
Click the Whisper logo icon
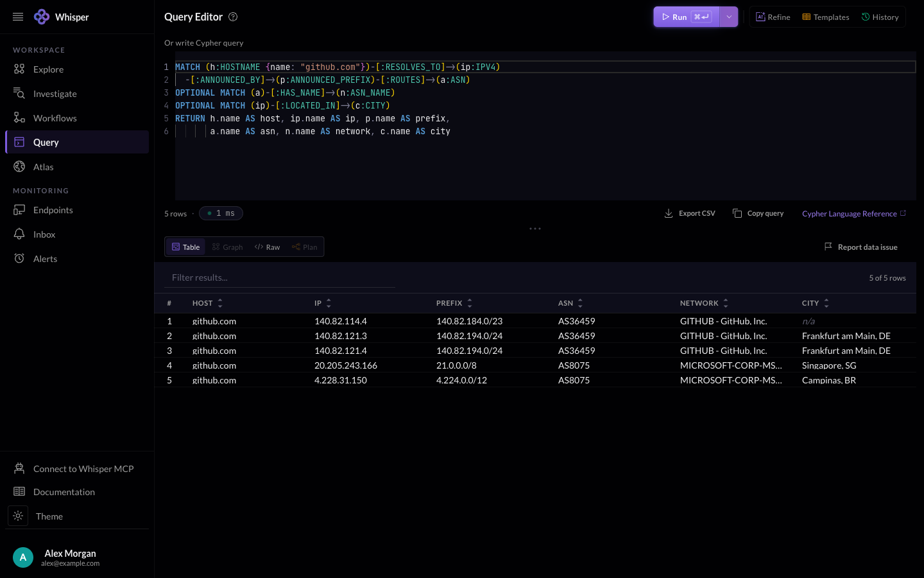pos(42,17)
